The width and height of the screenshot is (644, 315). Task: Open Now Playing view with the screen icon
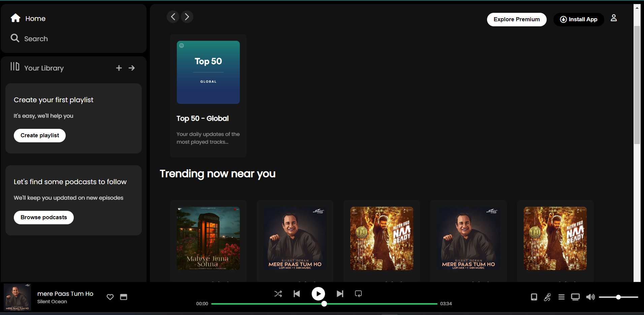575,297
